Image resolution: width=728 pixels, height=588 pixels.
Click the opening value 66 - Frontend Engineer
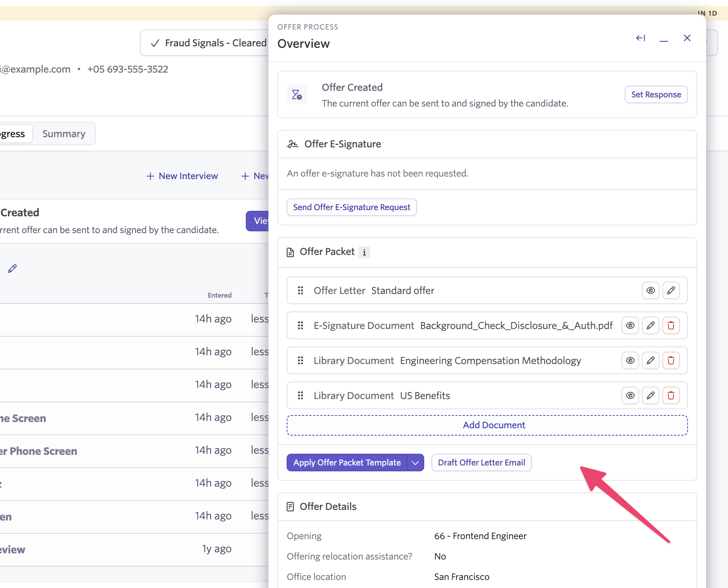(x=480, y=536)
